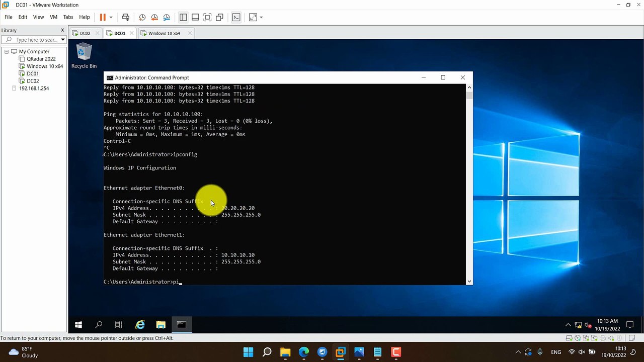The image size is (644, 362).
Task: Open Task View in the guest
Action: coord(119,325)
